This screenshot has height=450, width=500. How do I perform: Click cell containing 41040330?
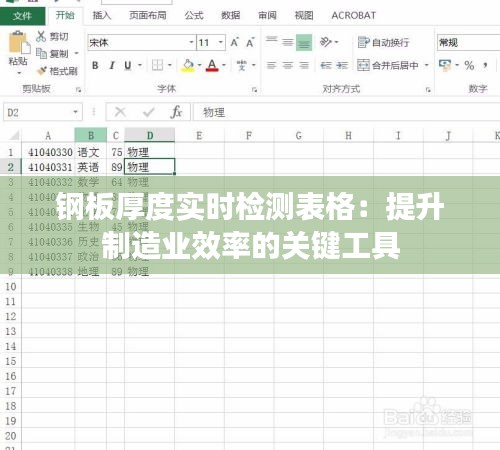(48, 152)
